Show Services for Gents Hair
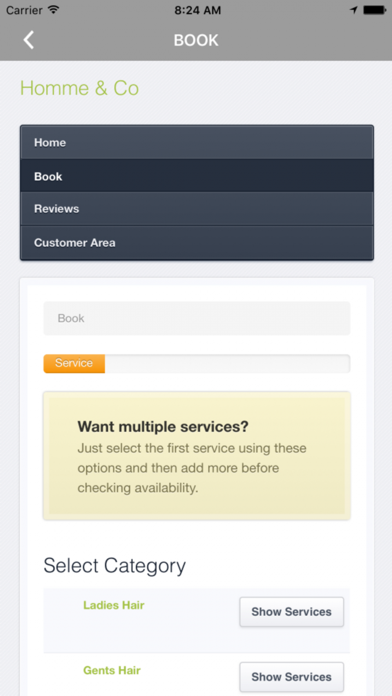This screenshot has width=392, height=696. (x=292, y=677)
